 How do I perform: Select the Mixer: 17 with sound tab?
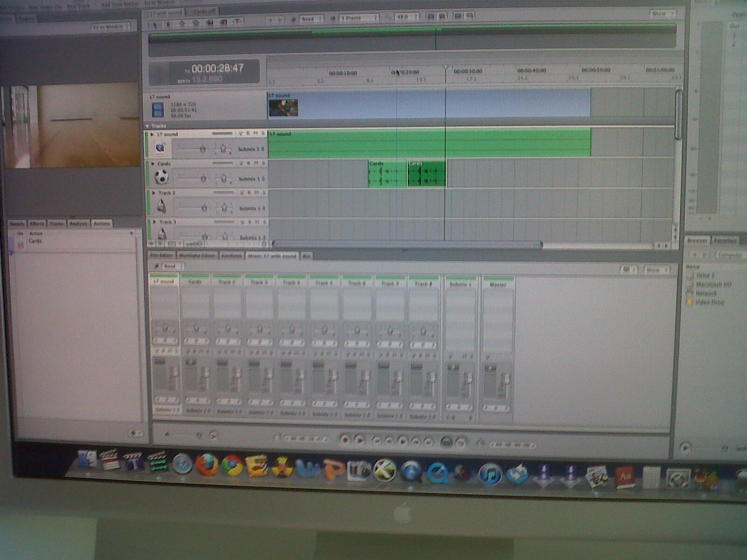[x=272, y=256]
